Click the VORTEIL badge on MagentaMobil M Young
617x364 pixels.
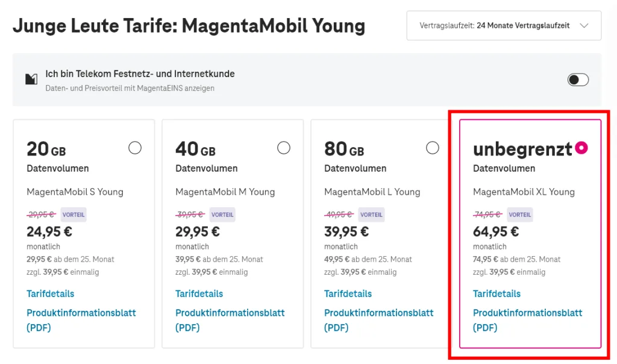click(222, 215)
